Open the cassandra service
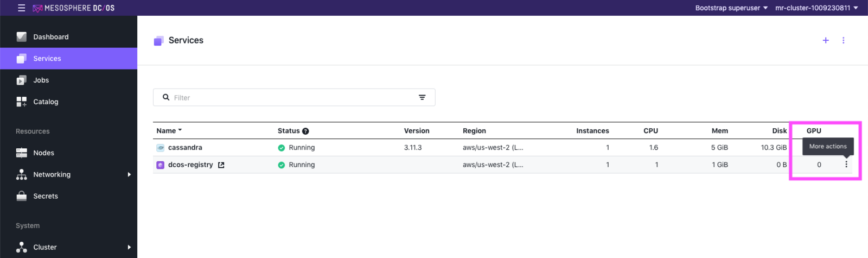This screenshot has width=868, height=258. 185,148
